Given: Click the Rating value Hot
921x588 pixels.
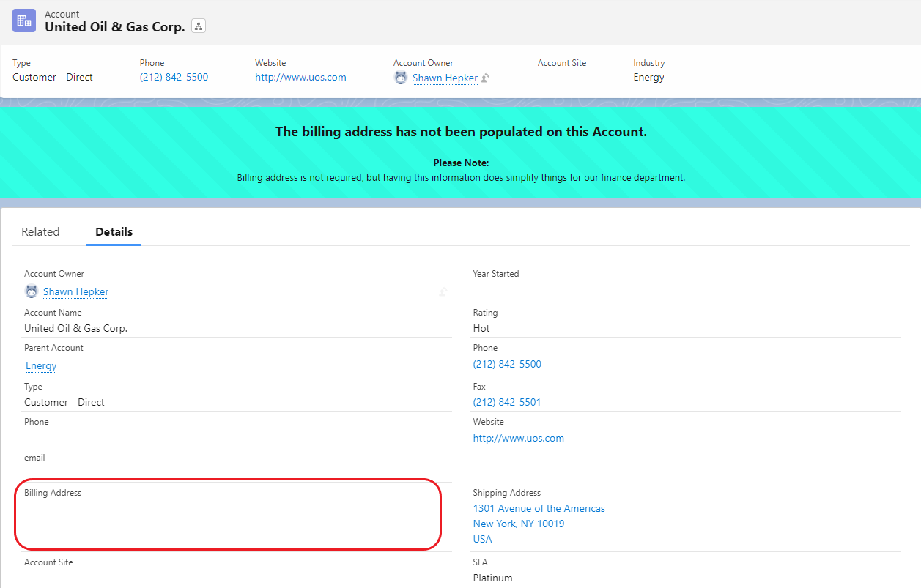Looking at the screenshot, I should coord(481,328).
